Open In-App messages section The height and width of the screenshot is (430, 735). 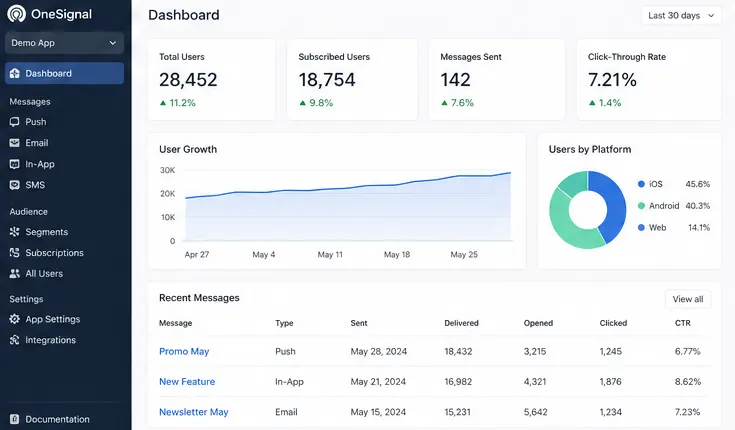tap(40, 164)
